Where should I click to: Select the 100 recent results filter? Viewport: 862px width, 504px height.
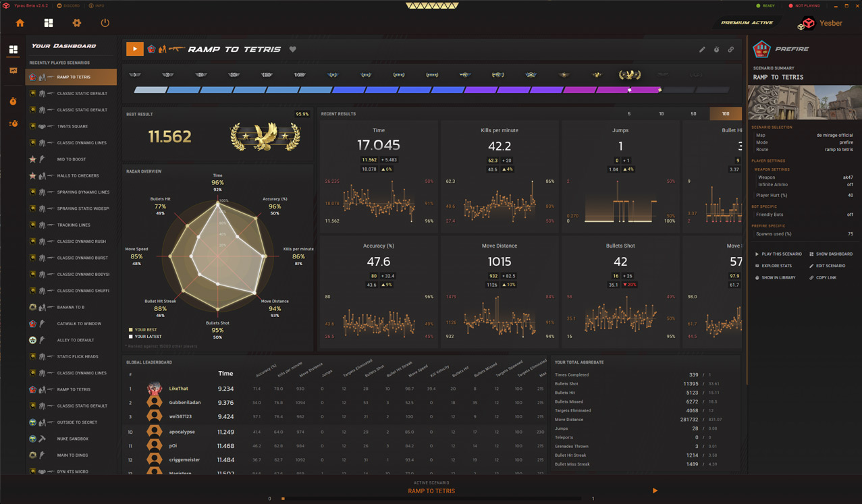click(x=726, y=114)
